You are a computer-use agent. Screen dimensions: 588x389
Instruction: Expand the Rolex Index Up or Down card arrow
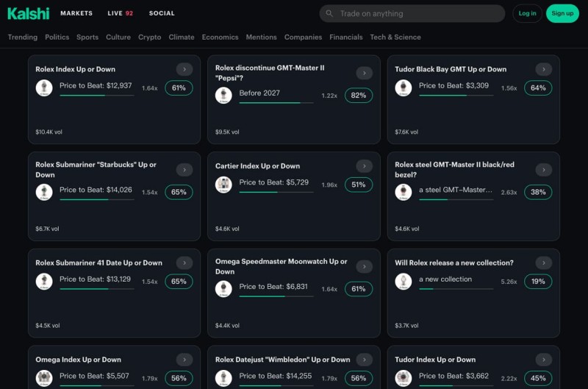[184, 69]
